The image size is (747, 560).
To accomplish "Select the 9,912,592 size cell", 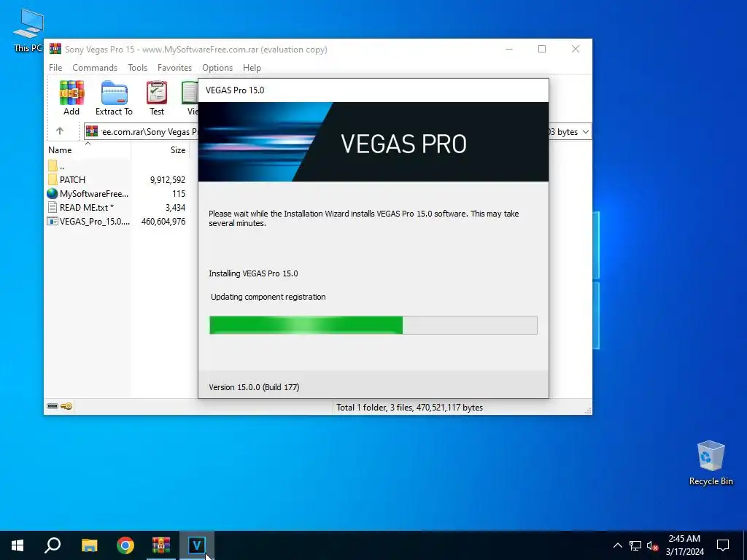I will pyautogui.click(x=167, y=180).
